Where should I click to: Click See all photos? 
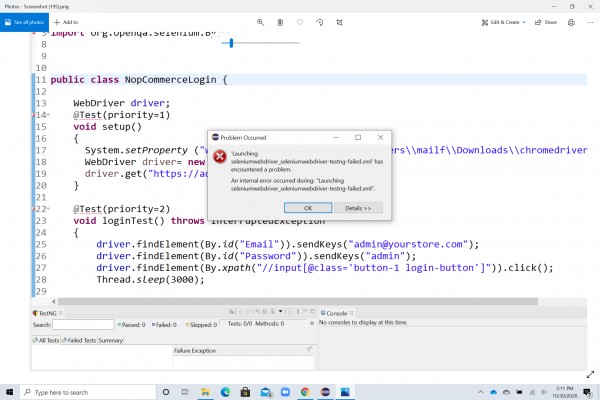point(24,22)
